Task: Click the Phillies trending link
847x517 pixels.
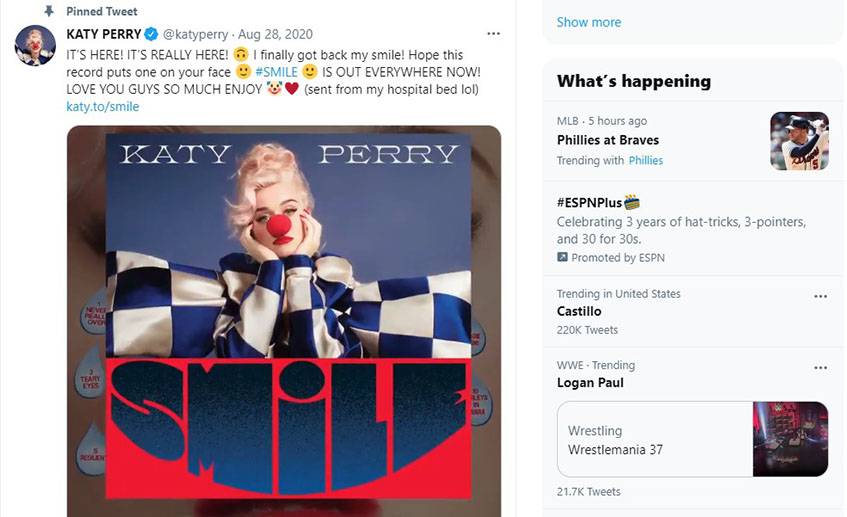Action: (645, 160)
